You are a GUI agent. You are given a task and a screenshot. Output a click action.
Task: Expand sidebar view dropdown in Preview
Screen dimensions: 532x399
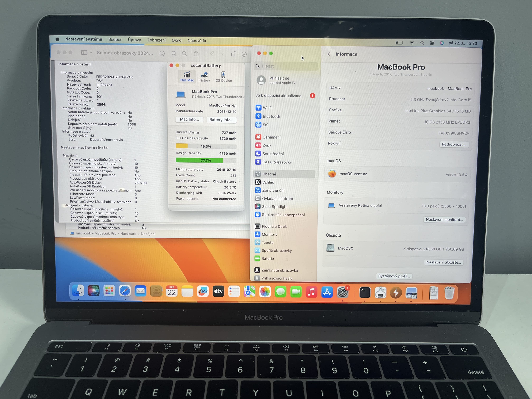91,52
